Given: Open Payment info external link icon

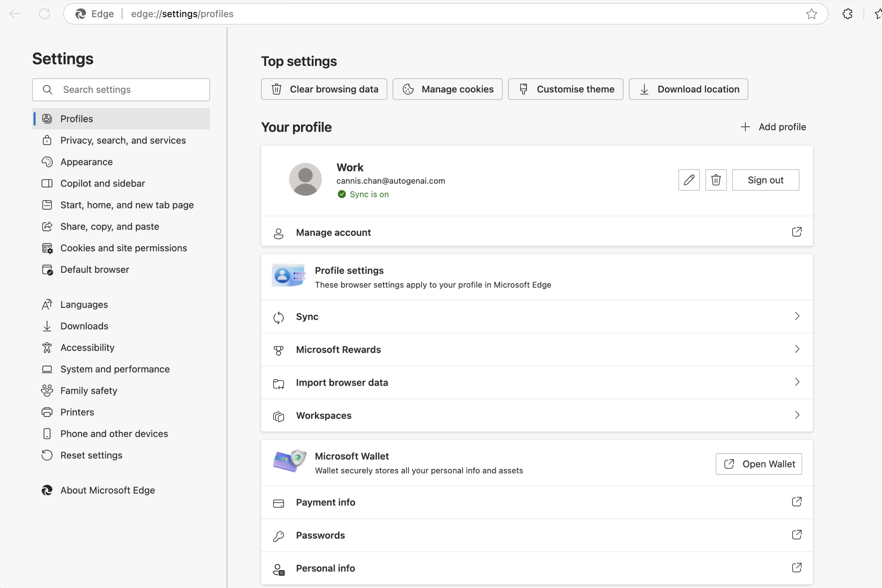Looking at the screenshot, I should [x=797, y=502].
